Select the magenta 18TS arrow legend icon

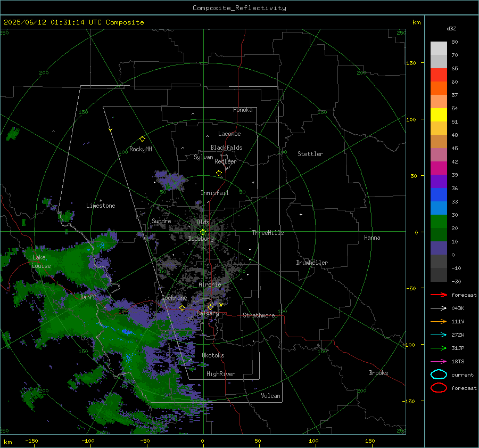(x=439, y=362)
